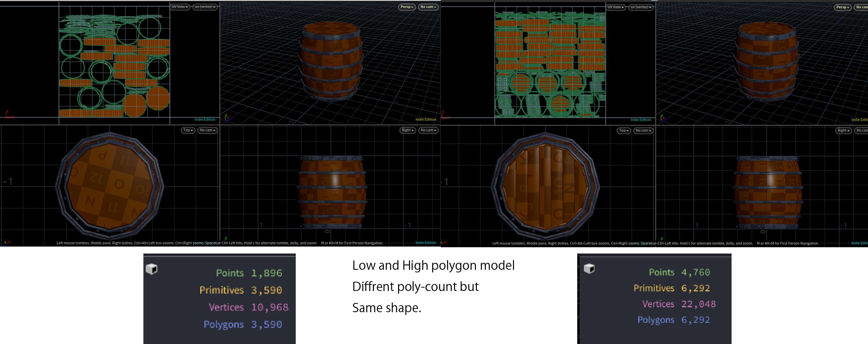Select the Points value 4,760
The height and width of the screenshot is (344, 868).
695,272
